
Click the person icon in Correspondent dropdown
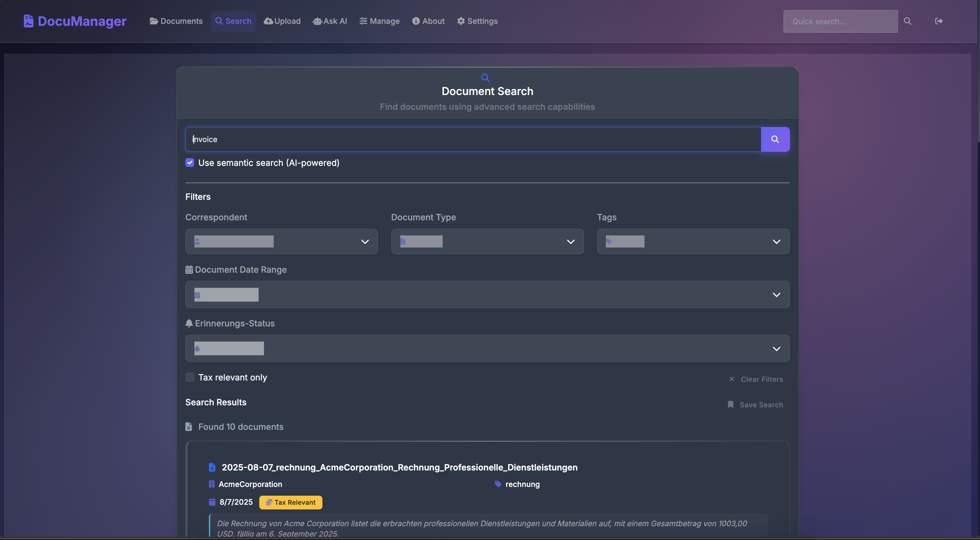pos(197,241)
